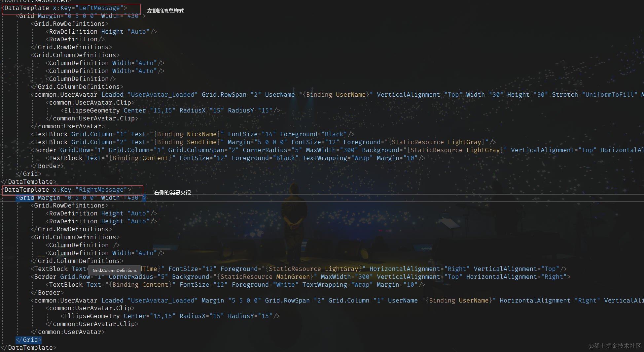Click the closing DataTemplate tag at the bottom

29,348
